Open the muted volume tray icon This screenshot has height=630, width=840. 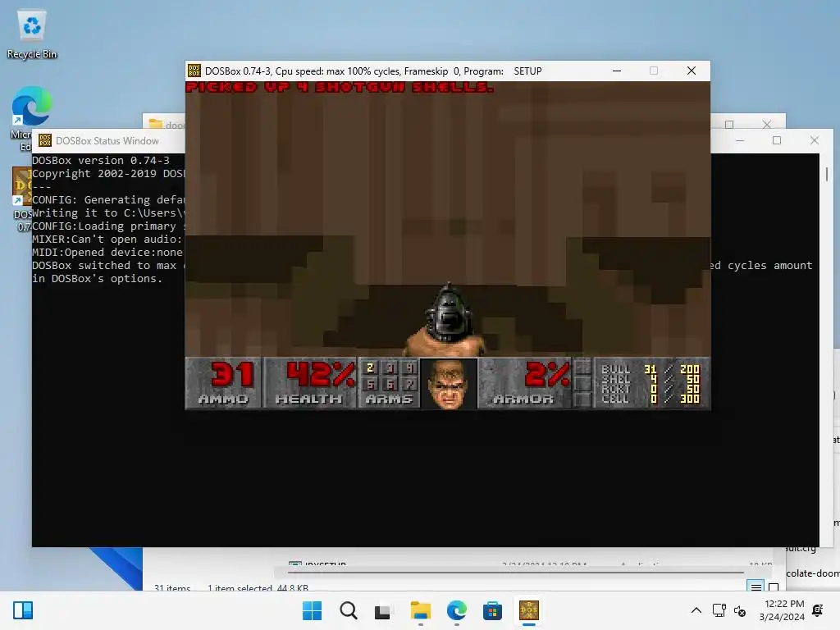740,610
